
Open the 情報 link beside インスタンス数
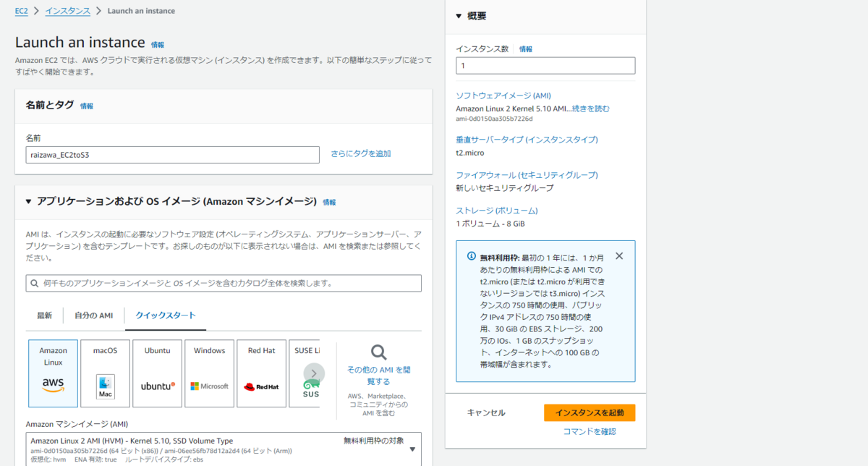[526, 49]
